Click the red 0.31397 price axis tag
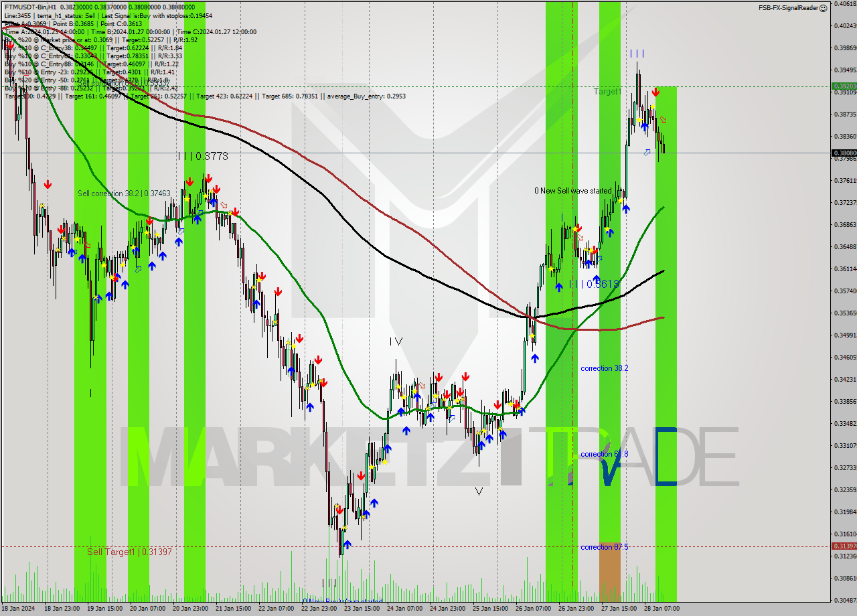 [843, 546]
